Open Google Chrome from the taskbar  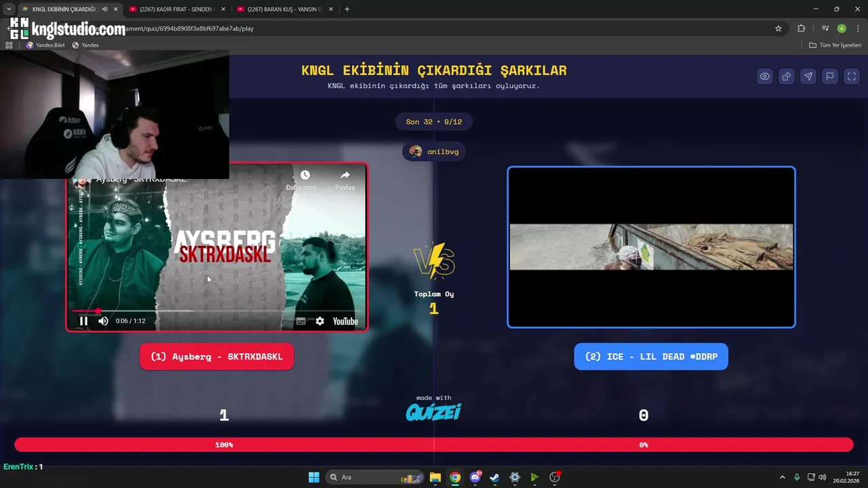click(x=455, y=477)
